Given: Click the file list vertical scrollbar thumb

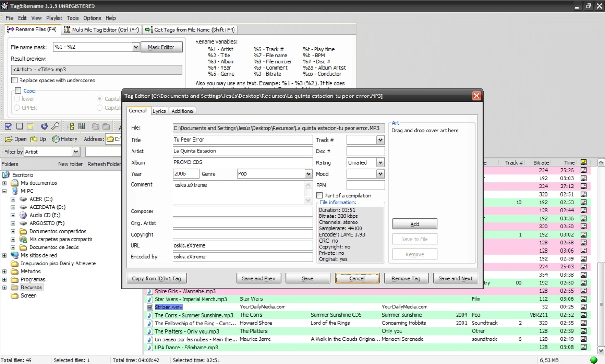Looking at the screenshot, I should (x=601, y=304).
